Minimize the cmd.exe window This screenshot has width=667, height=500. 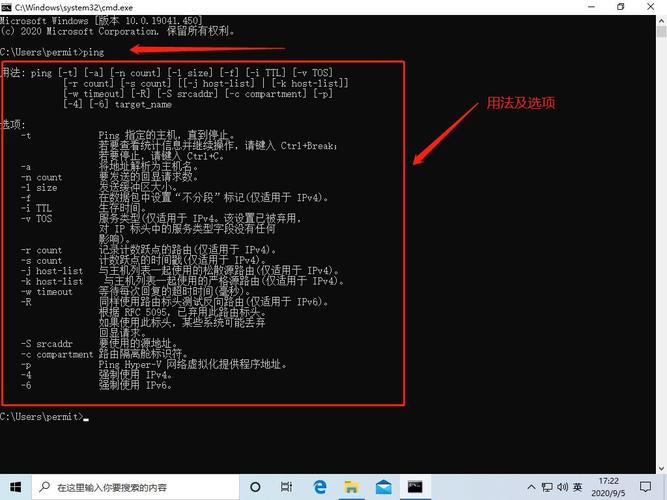[x=591, y=7]
